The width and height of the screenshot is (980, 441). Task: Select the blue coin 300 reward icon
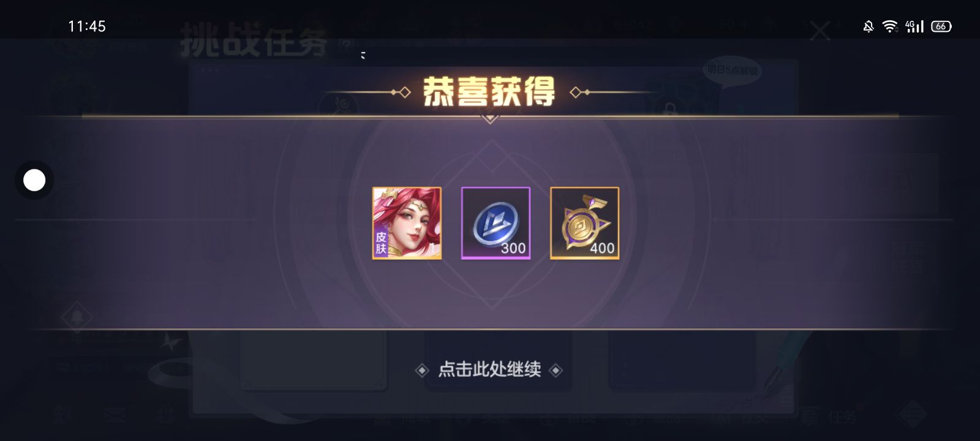(496, 223)
